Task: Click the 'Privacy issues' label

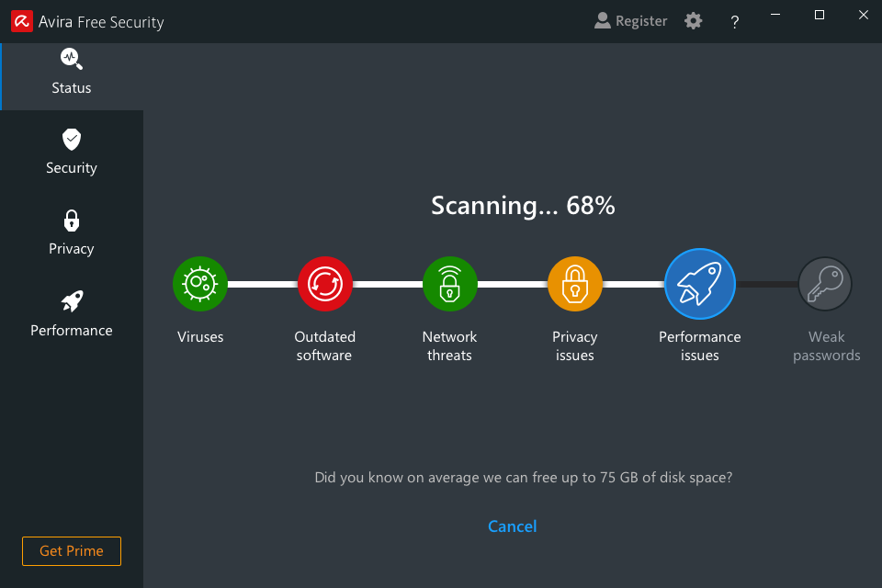Action: coord(575,345)
